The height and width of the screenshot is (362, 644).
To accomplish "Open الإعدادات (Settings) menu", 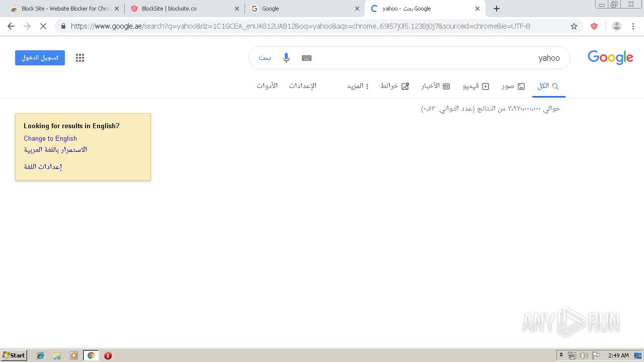I will (302, 86).
